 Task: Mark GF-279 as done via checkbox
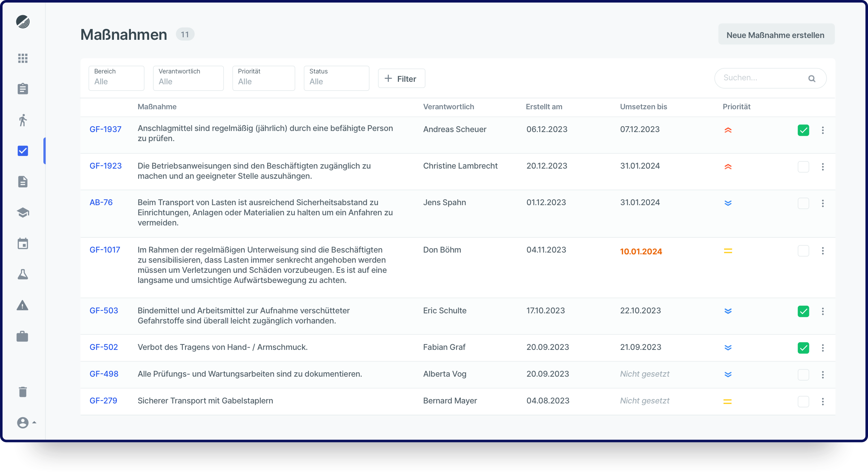point(803,401)
